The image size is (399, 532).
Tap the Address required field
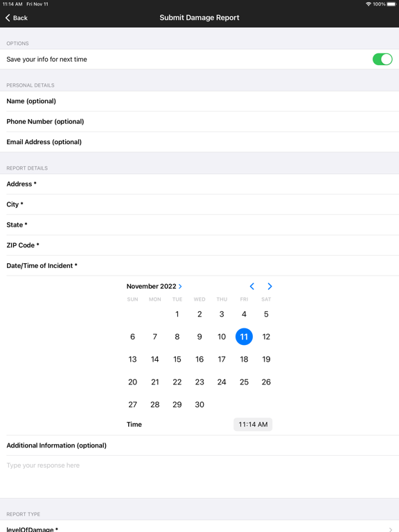(199, 184)
